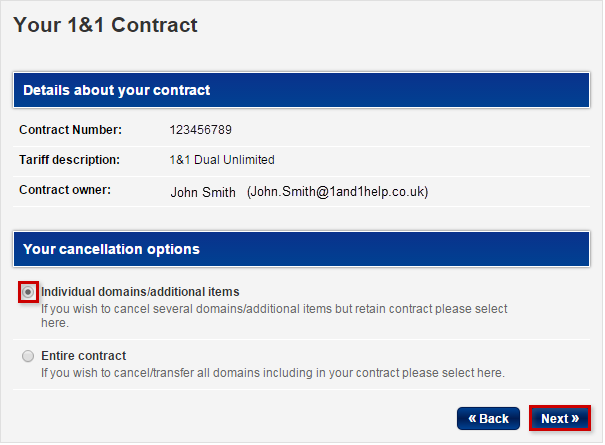Click the tariff value "1&1 Dual Unlimited"
605x445 pixels.
tap(222, 159)
